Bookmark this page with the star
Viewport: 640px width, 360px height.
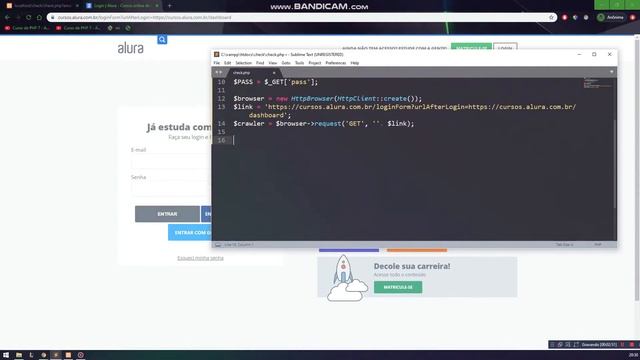pyautogui.click(x=551, y=18)
